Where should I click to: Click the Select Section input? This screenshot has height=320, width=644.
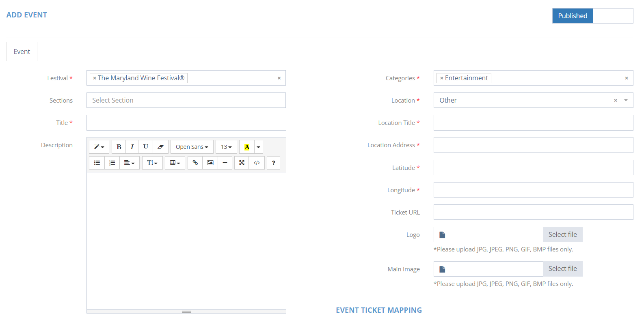click(186, 100)
